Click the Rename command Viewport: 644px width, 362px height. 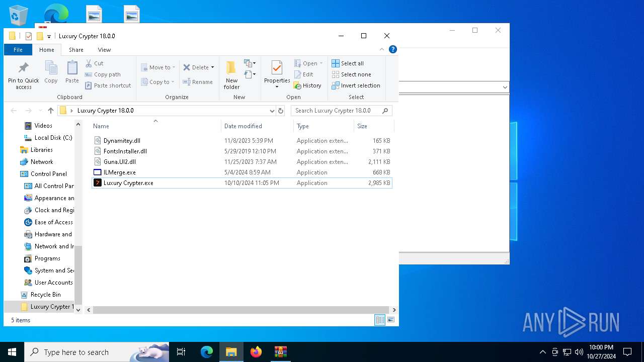[x=198, y=82]
